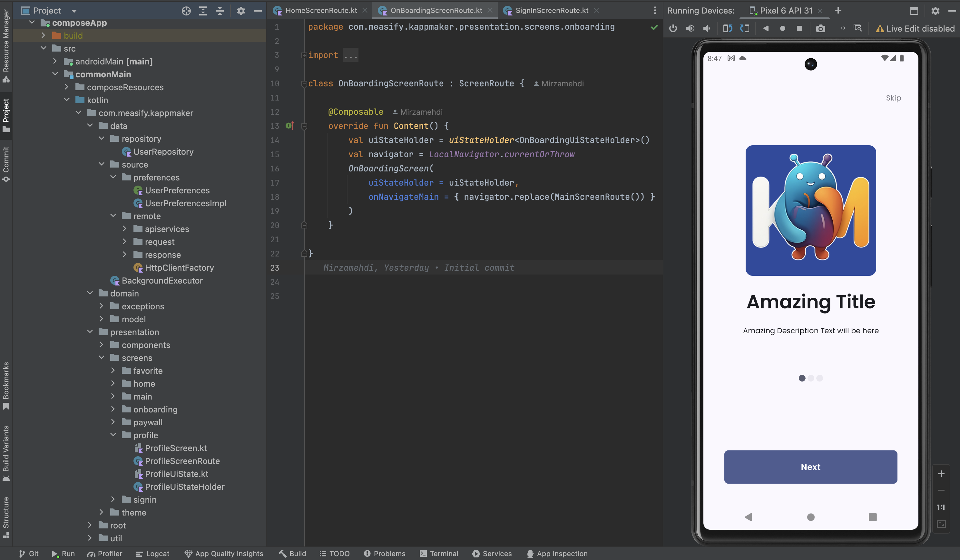Power off the Pixel 6 emulator

pos(672,28)
